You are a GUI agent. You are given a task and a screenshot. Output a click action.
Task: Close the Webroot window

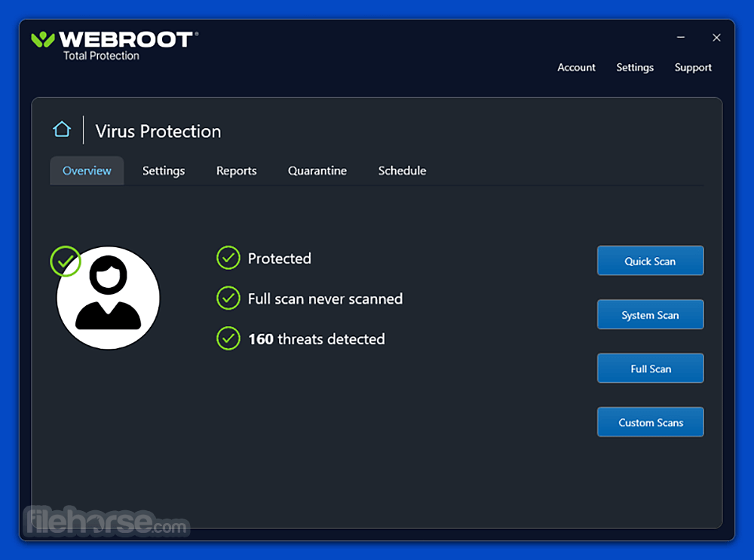coord(716,38)
